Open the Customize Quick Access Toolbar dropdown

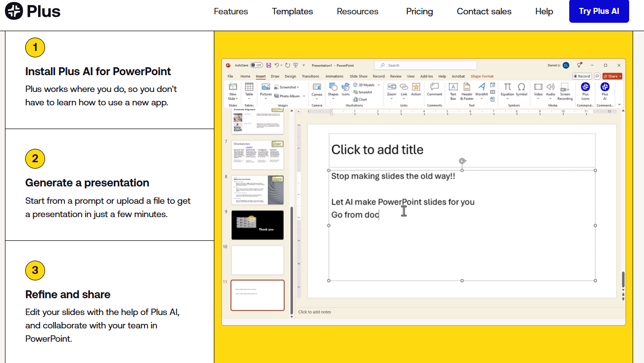[303, 65]
